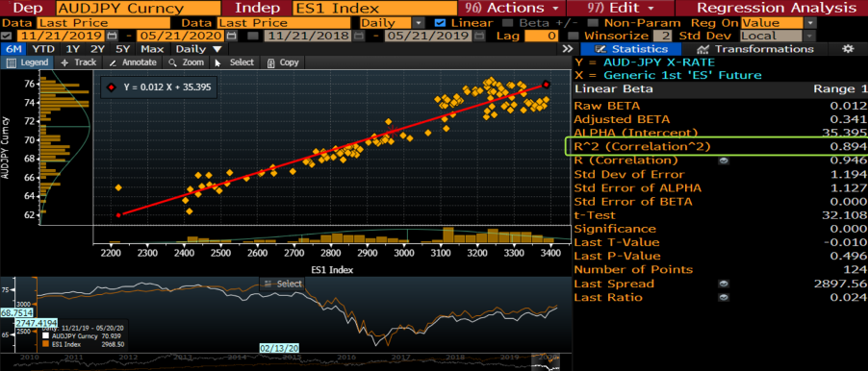
Task: Click red diamond in regression equation legend
Action: (x=113, y=87)
